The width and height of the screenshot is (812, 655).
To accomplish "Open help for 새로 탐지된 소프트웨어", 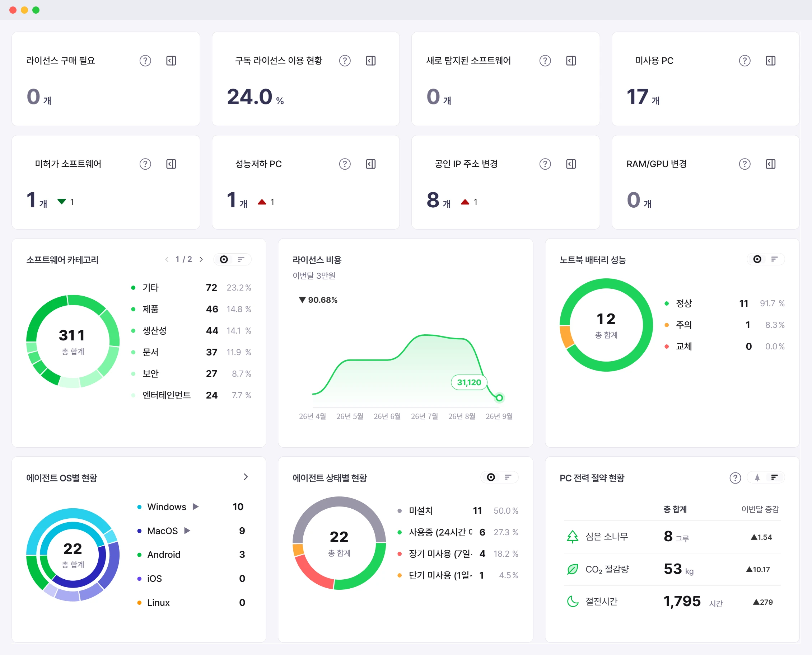I will pos(545,61).
